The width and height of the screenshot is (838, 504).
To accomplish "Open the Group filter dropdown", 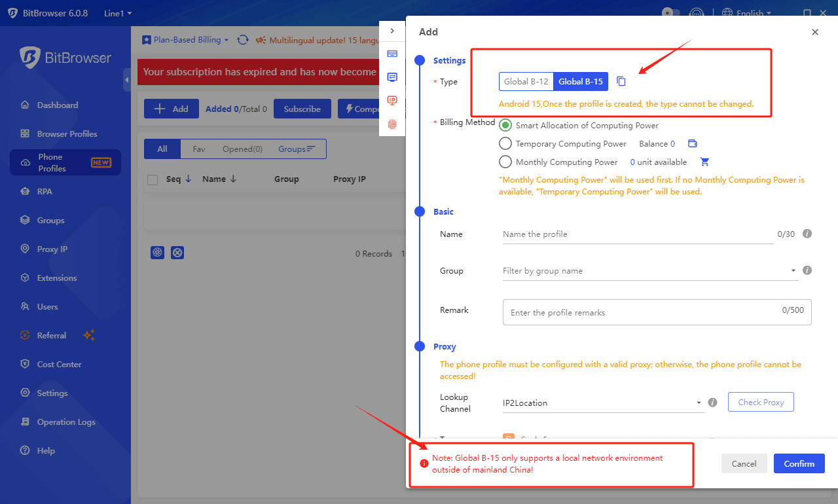I will point(650,270).
